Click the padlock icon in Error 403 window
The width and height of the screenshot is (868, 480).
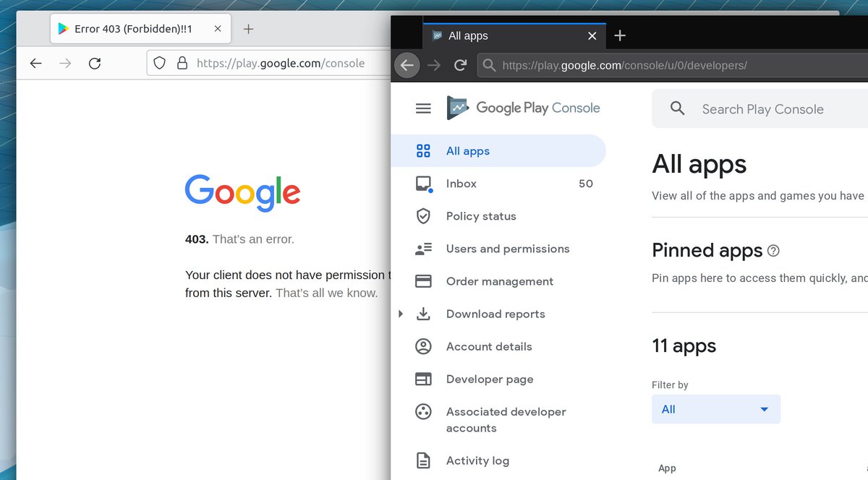[182, 63]
